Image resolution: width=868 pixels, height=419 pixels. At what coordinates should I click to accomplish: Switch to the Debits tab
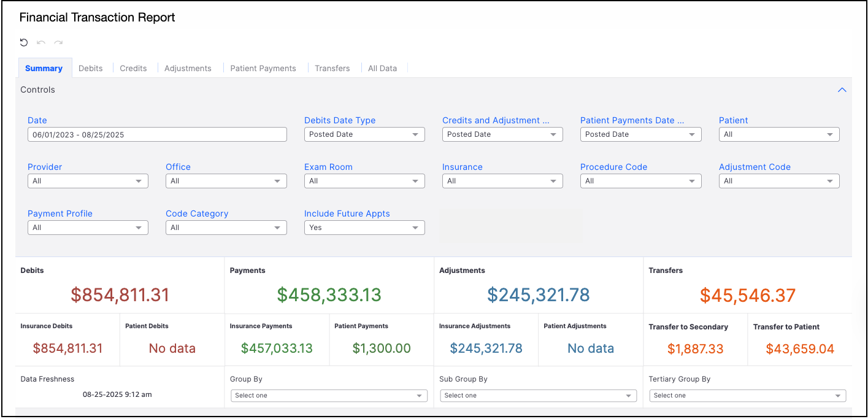pyautogui.click(x=90, y=68)
